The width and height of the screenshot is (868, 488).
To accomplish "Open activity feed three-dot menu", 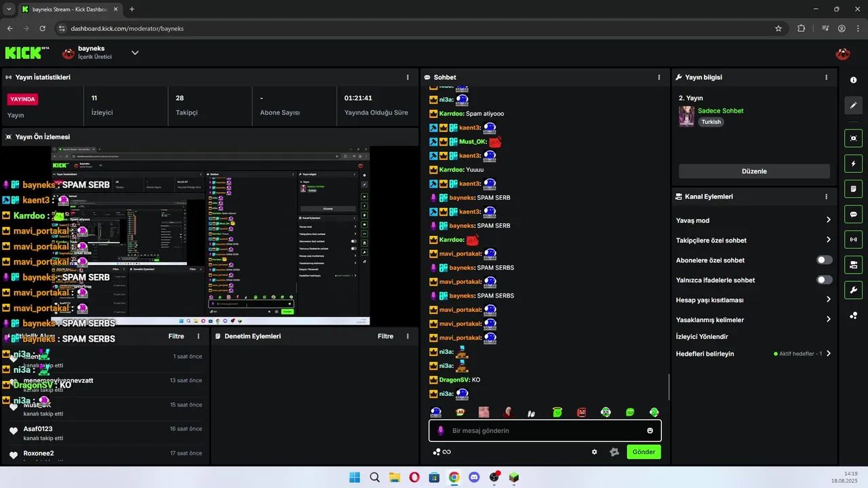I will click(199, 336).
